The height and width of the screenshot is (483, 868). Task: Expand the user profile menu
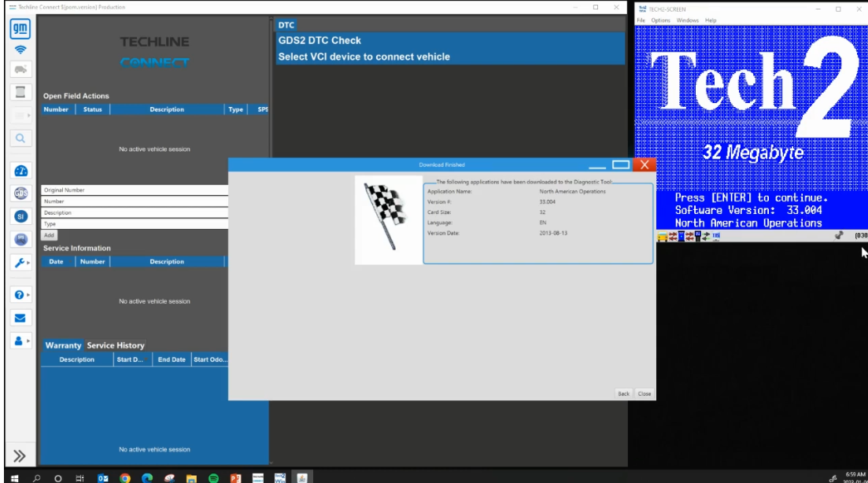point(28,341)
